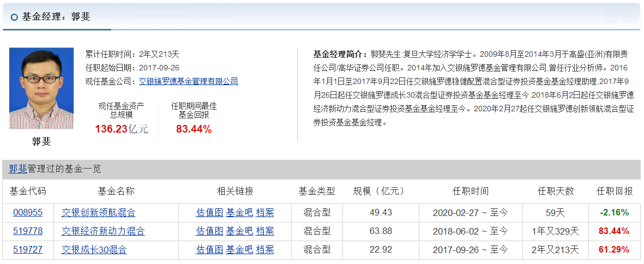Click 2年又213天 in the 519727 row
The width and height of the screenshot is (644, 264).
click(556, 250)
